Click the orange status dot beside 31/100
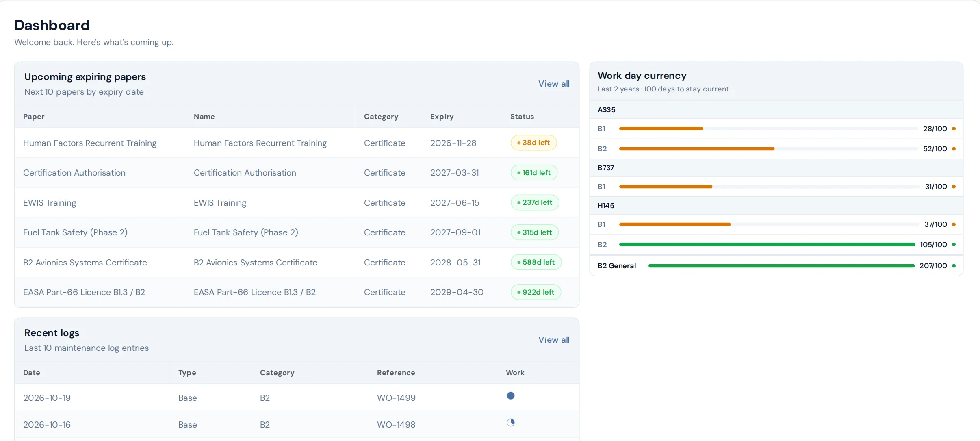The height and width of the screenshot is (441, 980). pos(954,187)
